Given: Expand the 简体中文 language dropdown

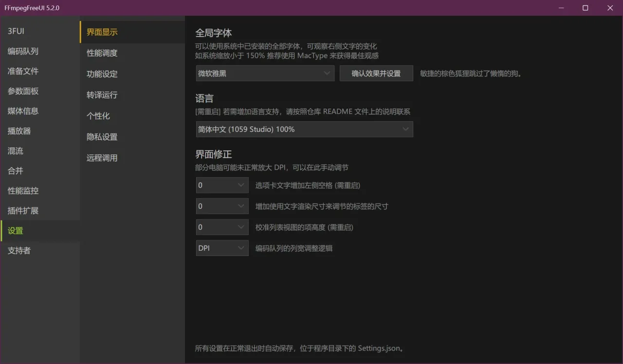Looking at the screenshot, I should 304,129.
